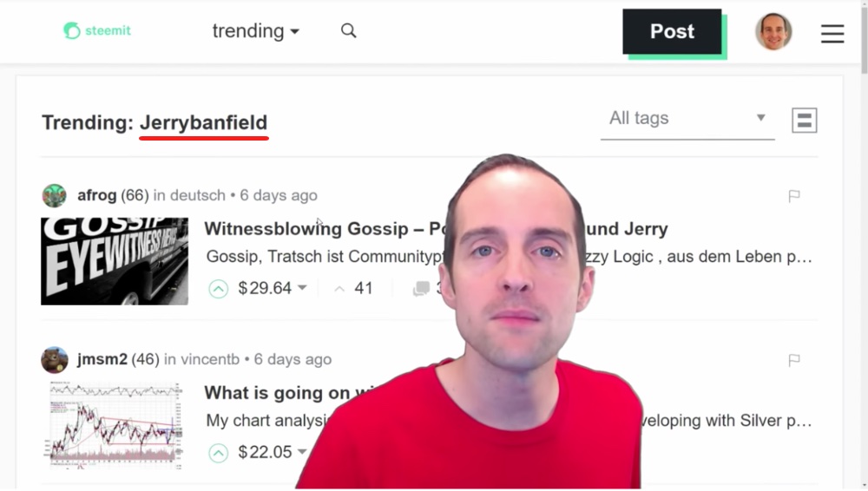Expand the $29.64 payout details
868x491 pixels.
(302, 288)
